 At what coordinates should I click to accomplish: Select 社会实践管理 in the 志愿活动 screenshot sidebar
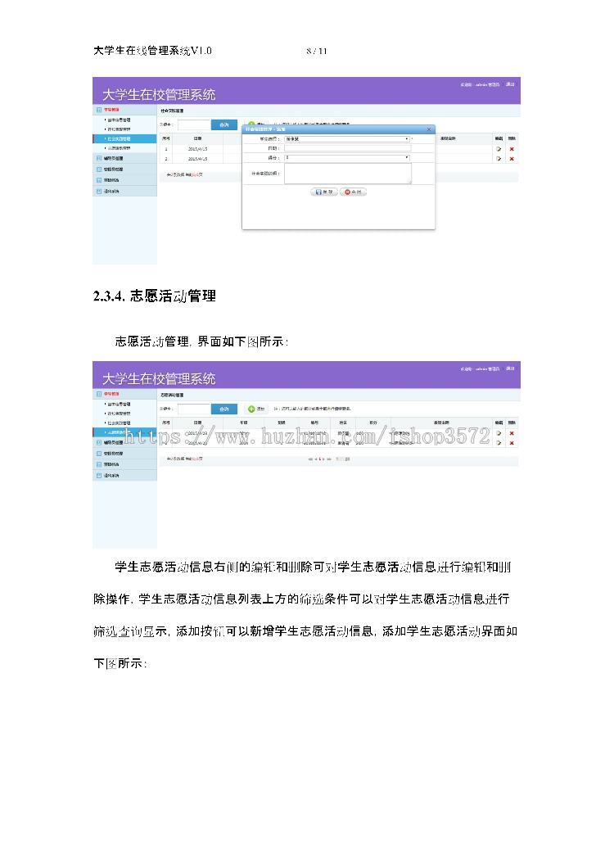click(x=119, y=423)
